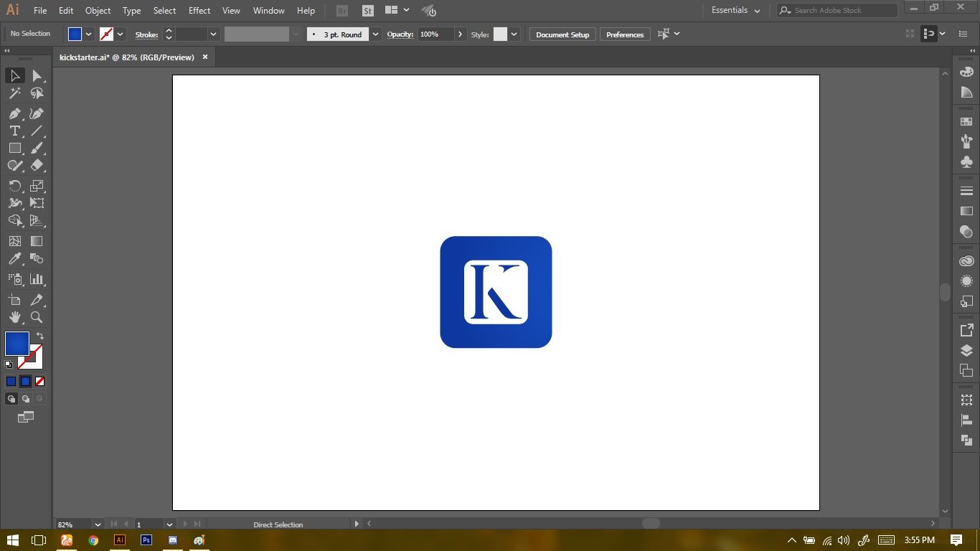The width and height of the screenshot is (980, 551).
Task: Select the Paintbrush tool
Action: 37,148
